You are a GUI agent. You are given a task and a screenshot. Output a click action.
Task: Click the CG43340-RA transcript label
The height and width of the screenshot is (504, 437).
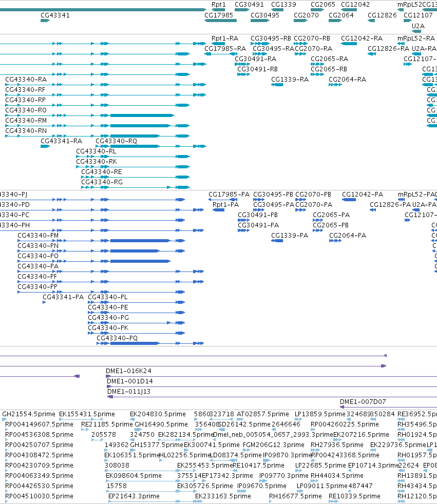(26, 80)
